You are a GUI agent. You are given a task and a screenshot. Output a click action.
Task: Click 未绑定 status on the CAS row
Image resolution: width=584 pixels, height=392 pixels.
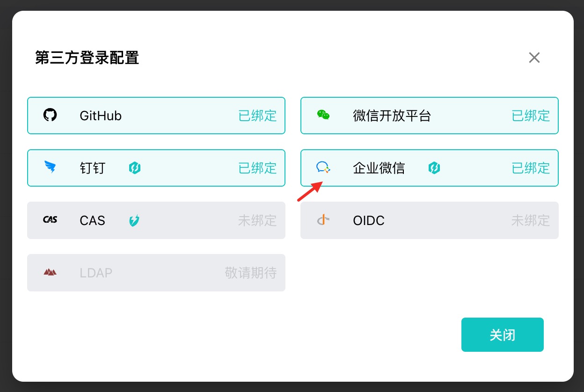tap(257, 220)
